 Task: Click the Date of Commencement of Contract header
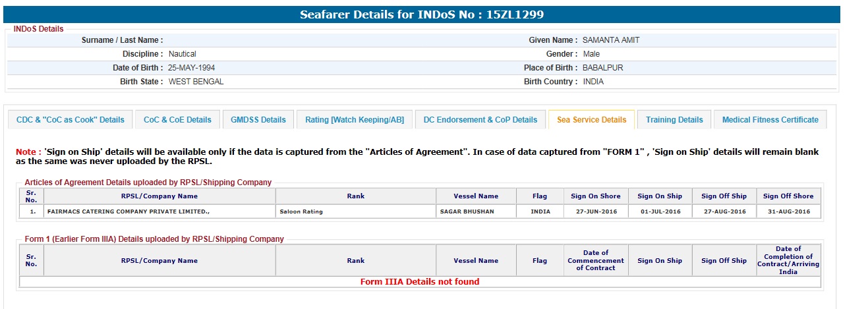coord(596,260)
